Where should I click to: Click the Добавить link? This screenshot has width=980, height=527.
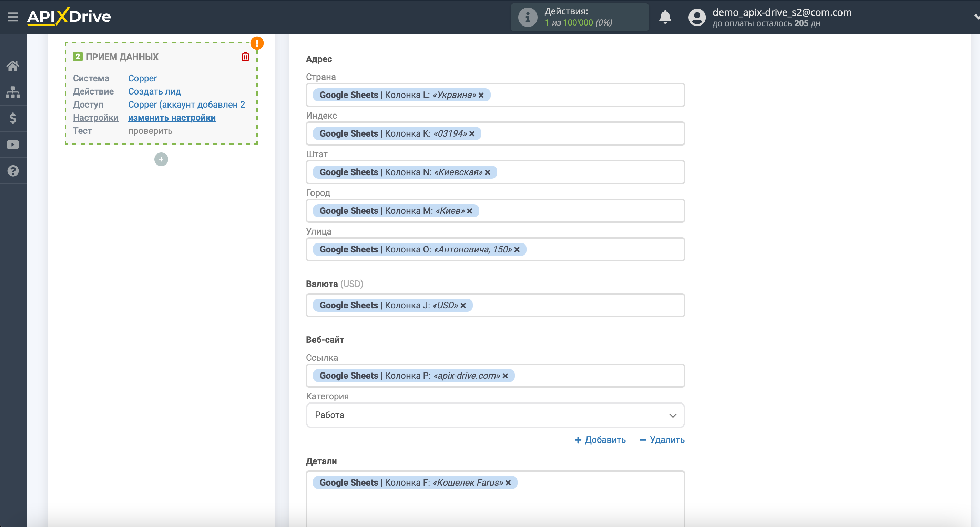coord(600,440)
